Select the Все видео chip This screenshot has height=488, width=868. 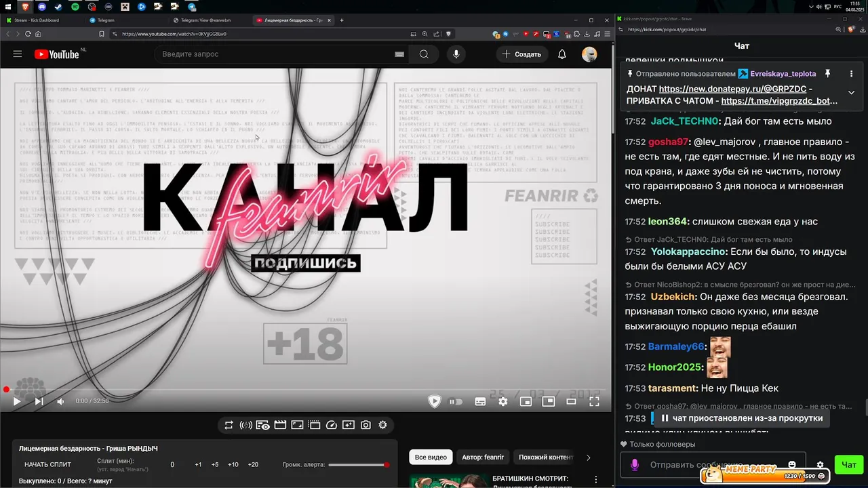[431, 457]
